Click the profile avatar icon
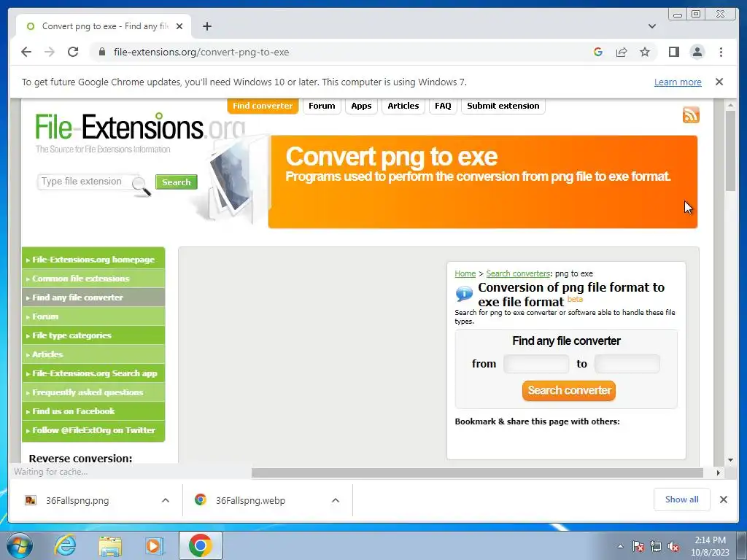Viewport: 747px width, 560px height. point(697,52)
